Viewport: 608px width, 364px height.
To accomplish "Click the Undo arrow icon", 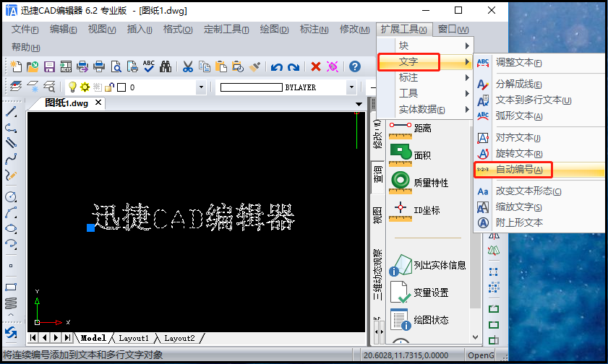I will point(276,67).
